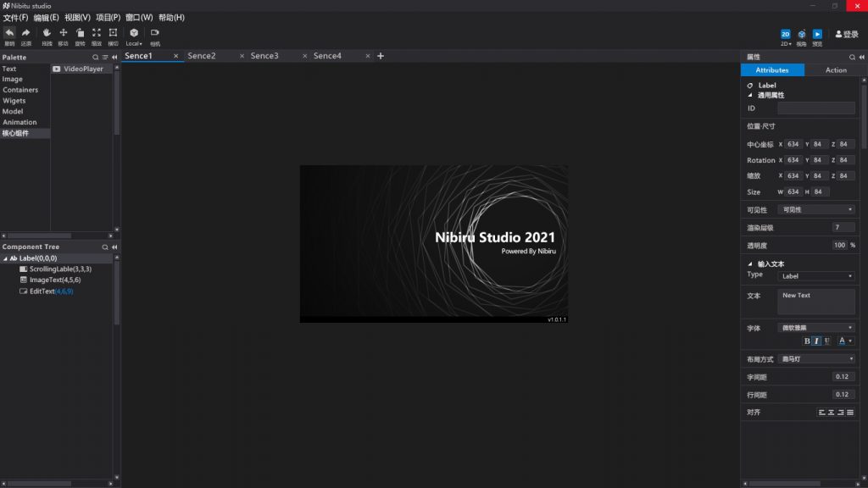
Task: Click the redo (还原) arrow icon
Action: coord(26,33)
